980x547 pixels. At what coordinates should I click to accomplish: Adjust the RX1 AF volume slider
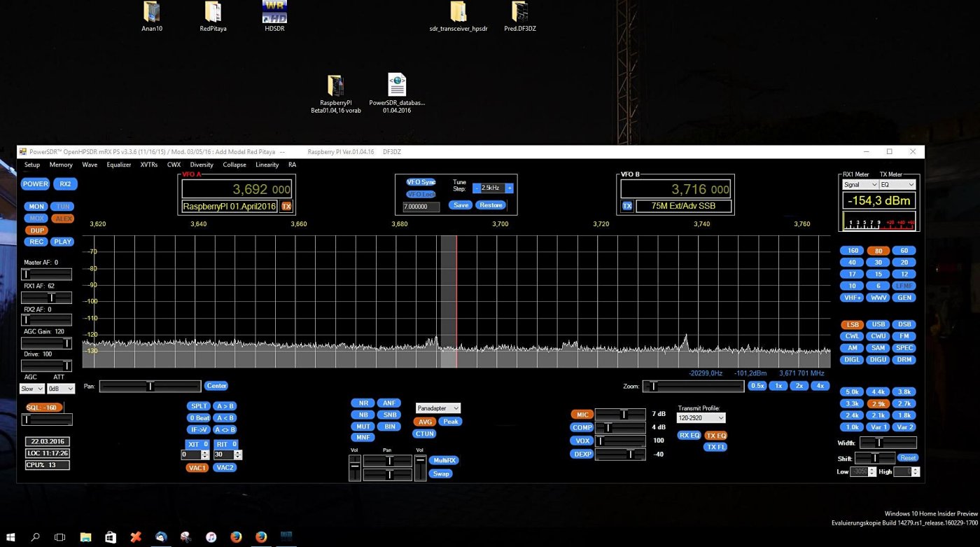pos(46,298)
